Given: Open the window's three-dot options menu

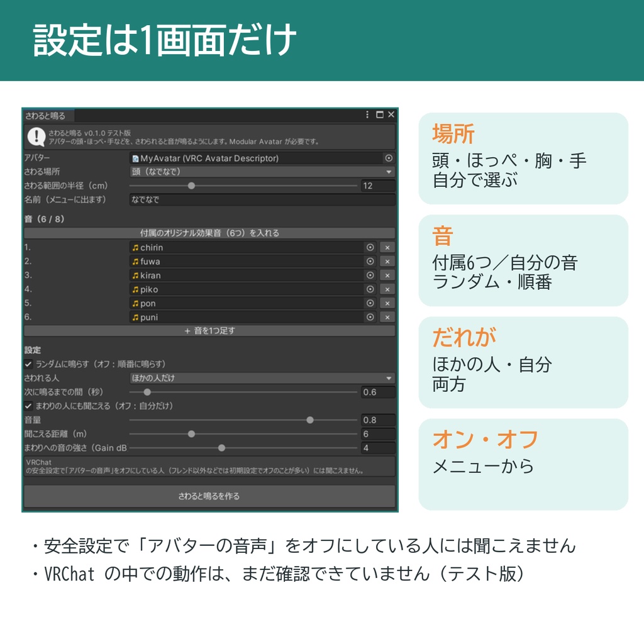Looking at the screenshot, I should click(x=367, y=114).
